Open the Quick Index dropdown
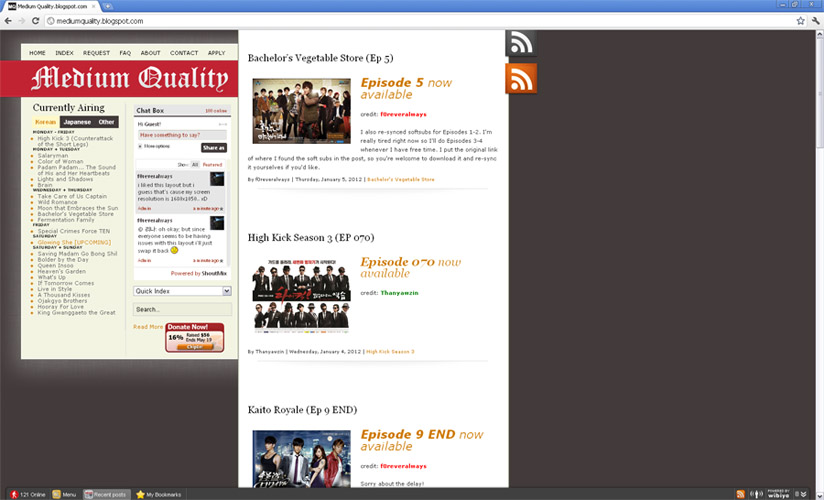824x500 pixels. tap(182, 291)
